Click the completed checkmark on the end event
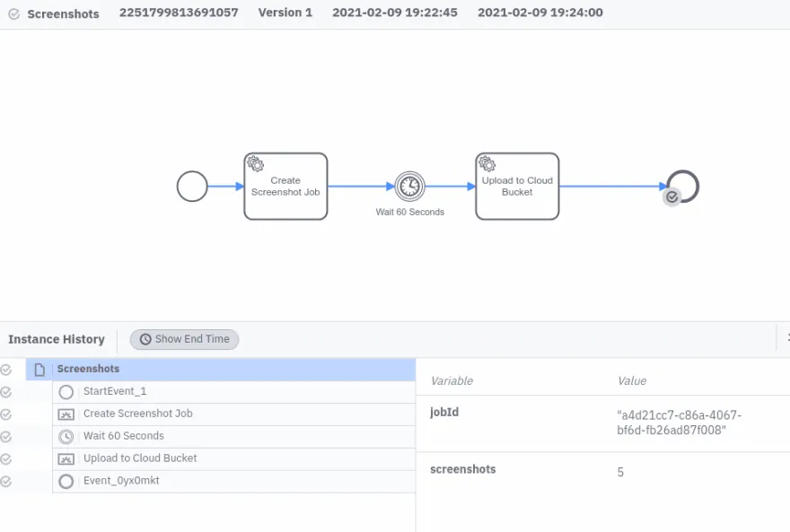The image size is (790, 532). [671, 196]
